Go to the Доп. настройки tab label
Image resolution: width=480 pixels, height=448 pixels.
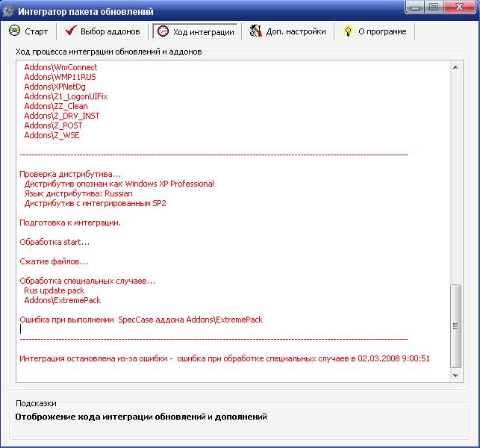click(296, 31)
